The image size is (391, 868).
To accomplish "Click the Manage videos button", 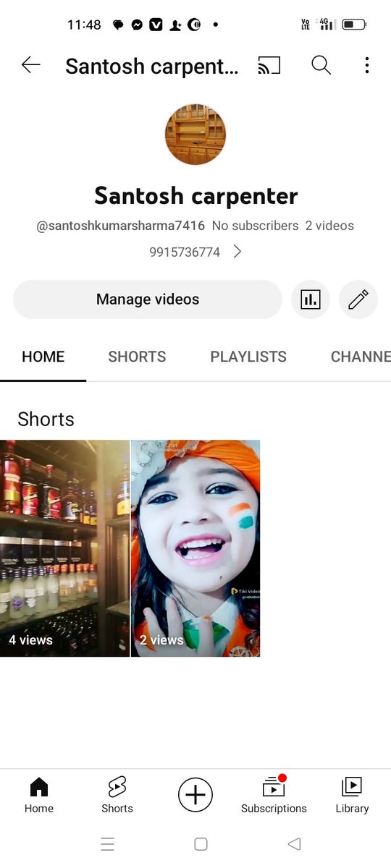I will click(x=148, y=299).
